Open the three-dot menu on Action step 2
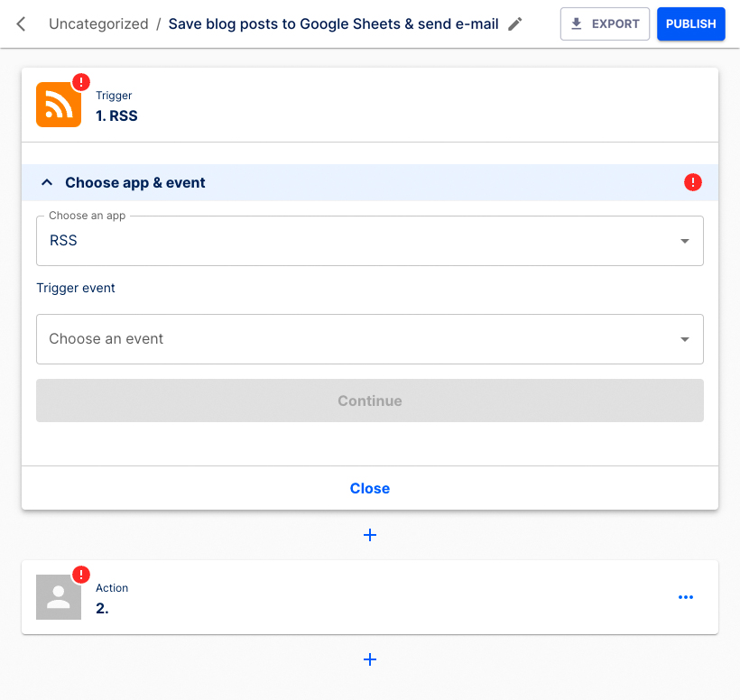 click(x=686, y=597)
